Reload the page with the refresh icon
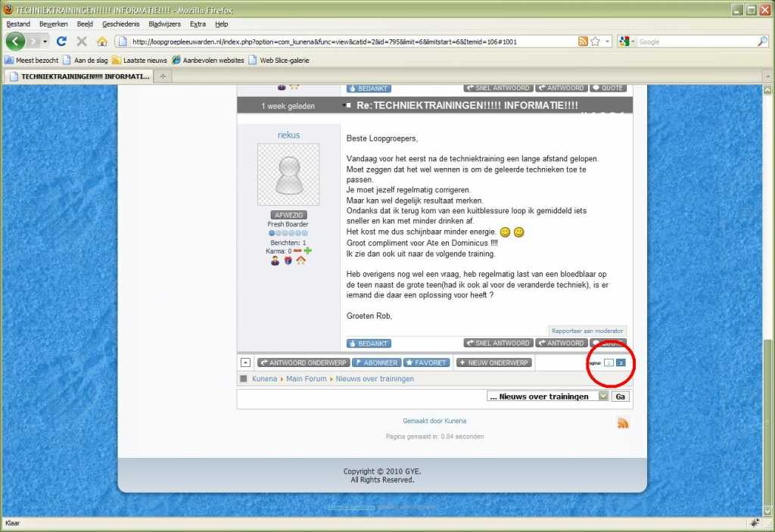 (x=62, y=42)
